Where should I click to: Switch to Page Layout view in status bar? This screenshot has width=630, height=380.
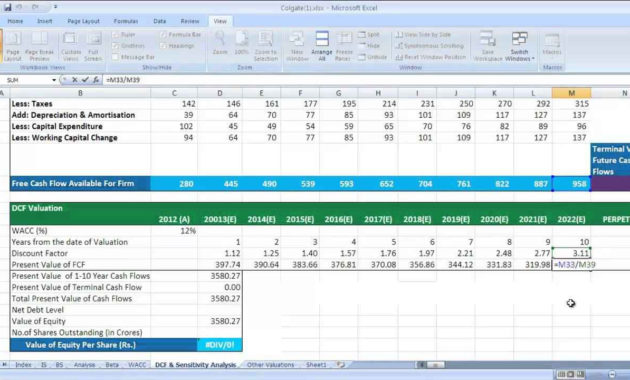coord(570,374)
